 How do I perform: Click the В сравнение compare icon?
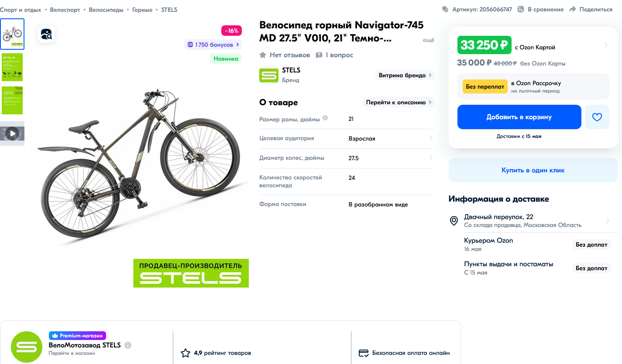point(521,9)
